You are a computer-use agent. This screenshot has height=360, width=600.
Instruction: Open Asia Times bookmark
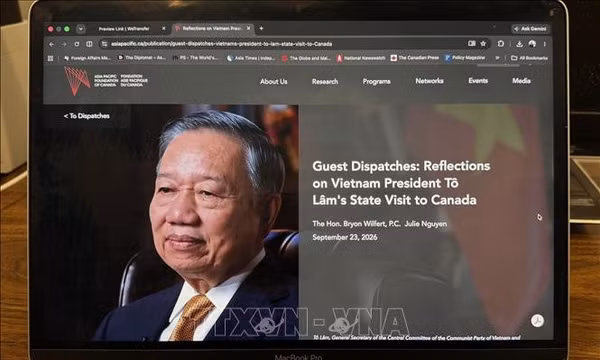[251, 58]
